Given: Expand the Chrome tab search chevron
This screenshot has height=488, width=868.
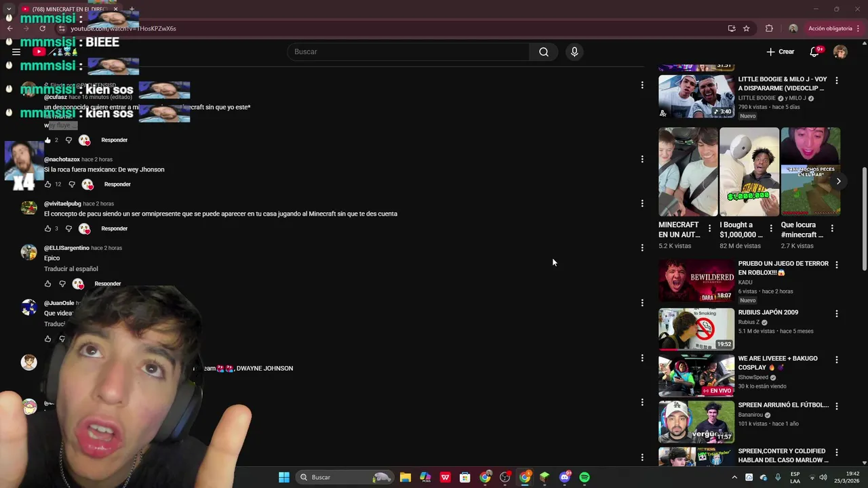Looking at the screenshot, I should pos(9,9).
